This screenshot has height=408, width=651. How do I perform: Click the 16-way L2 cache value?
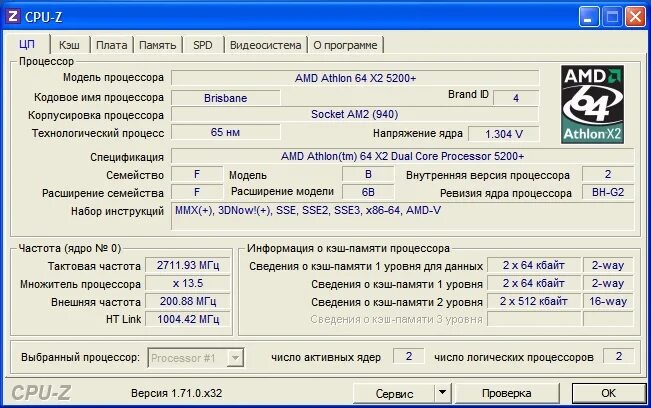pos(608,301)
